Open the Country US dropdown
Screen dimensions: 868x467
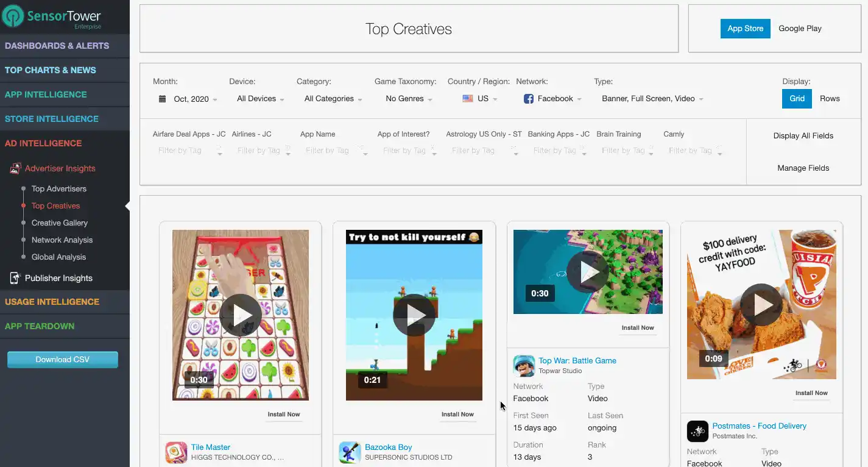click(480, 99)
